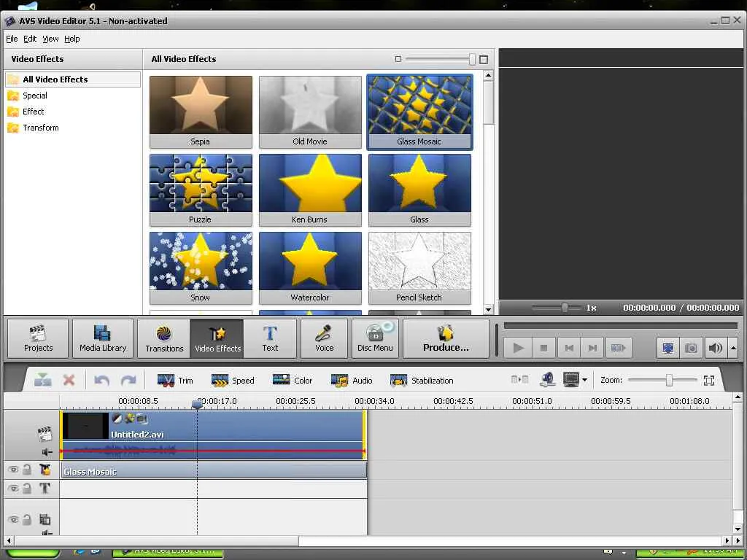Image resolution: width=747 pixels, height=560 pixels.
Task: Click the red X delete icon
Action: [69, 380]
